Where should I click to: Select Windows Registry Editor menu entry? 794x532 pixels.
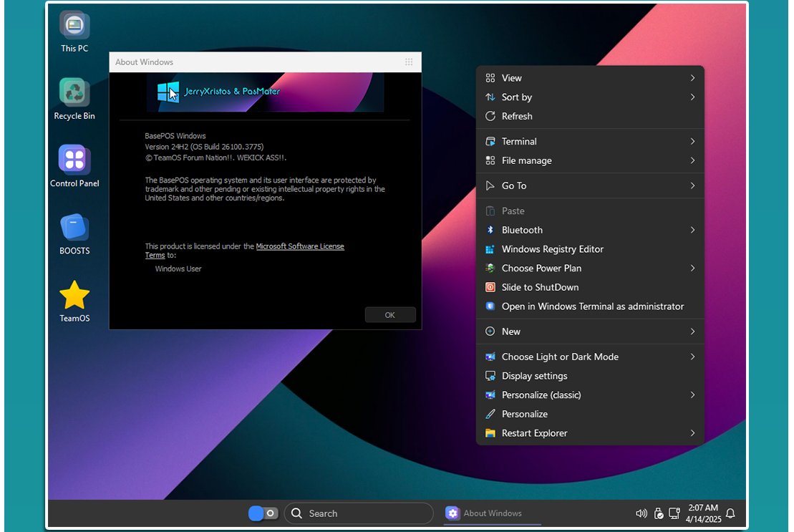(552, 249)
